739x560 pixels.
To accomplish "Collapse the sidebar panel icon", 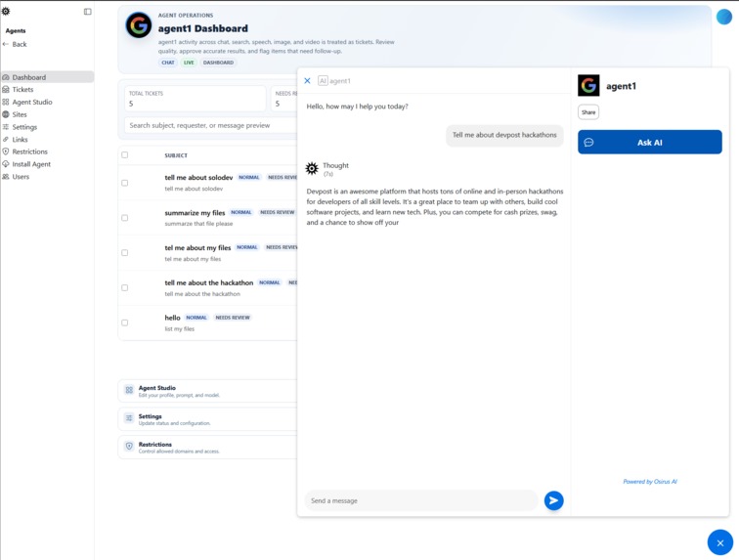I will point(88,12).
